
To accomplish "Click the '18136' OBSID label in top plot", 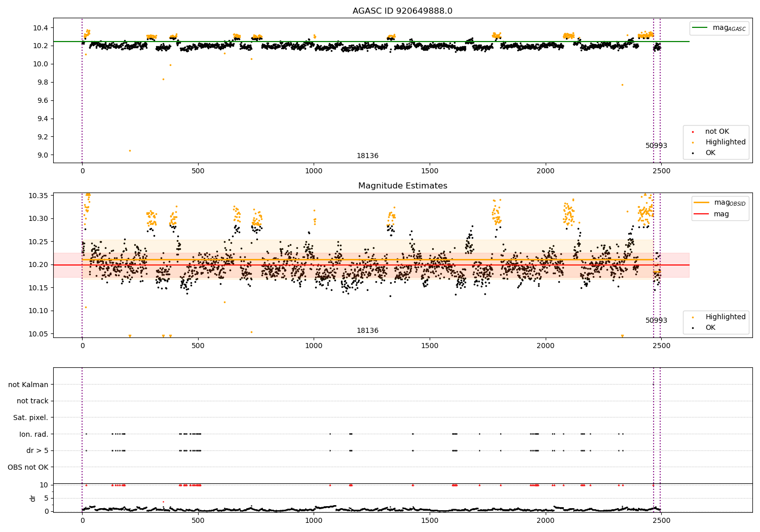I will tap(367, 156).
